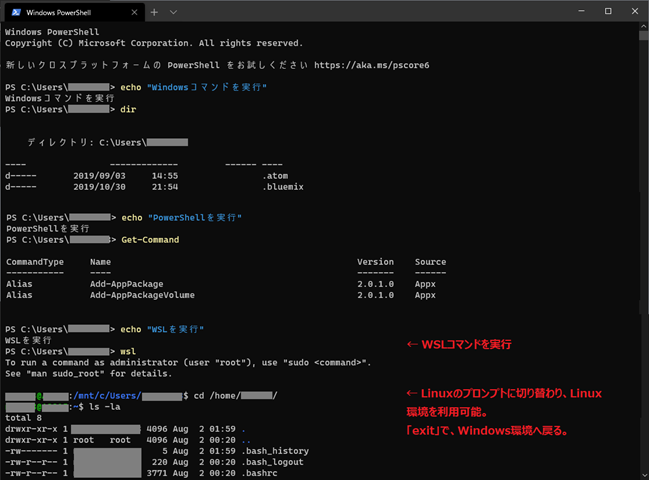Image resolution: width=649 pixels, height=480 pixels.
Task: Click the '.bash_history' file name
Action: pyautogui.click(x=275, y=451)
